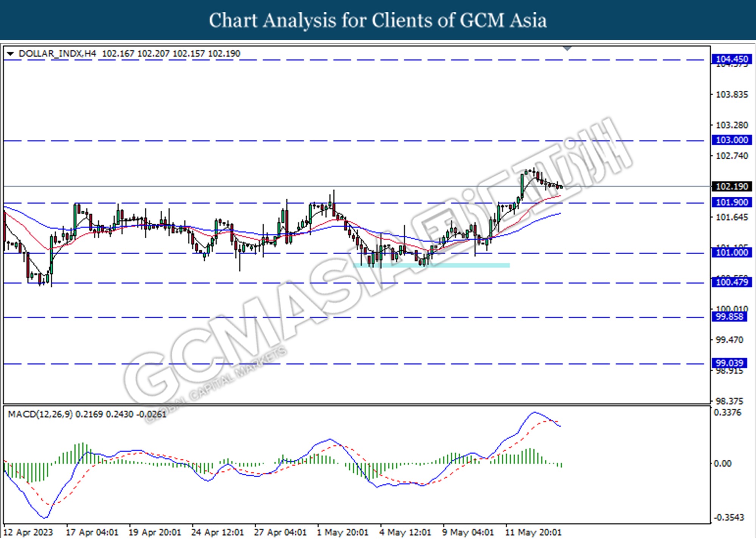Viewport: 756px width, 540px height.
Task: Click the current price label 102.190
Action: tap(732, 186)
